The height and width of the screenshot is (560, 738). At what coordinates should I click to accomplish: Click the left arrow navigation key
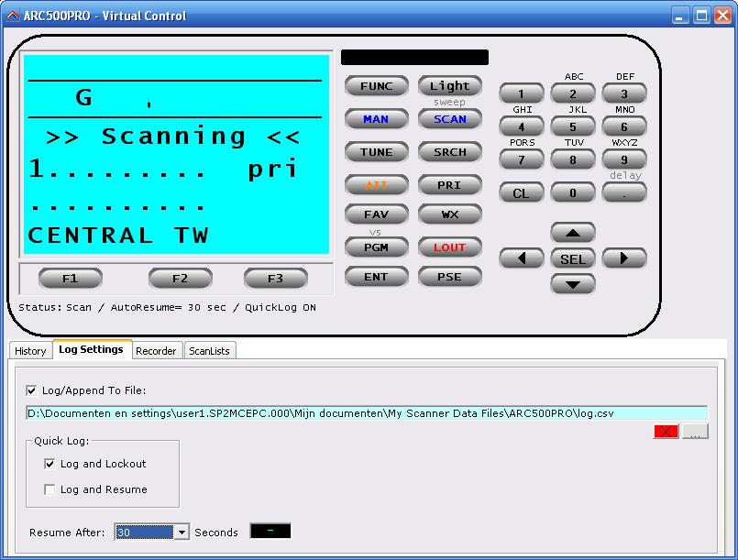click(521, 258)
